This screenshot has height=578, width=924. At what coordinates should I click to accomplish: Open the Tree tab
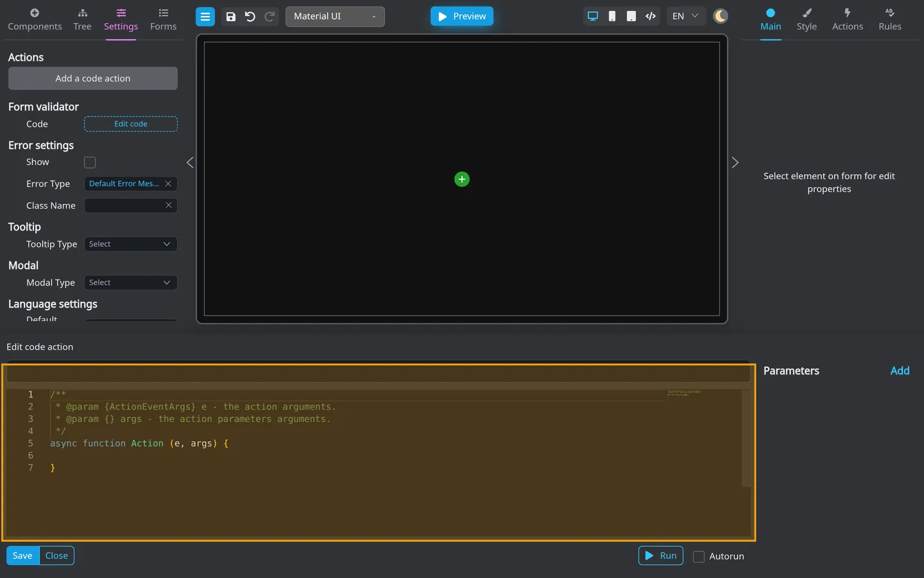pyautogui.click(x=82, y=20)
